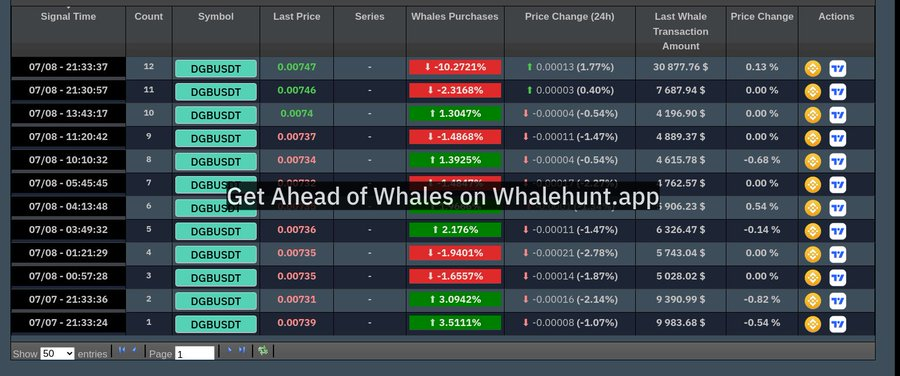Click Binance icon in the 00:57:28 row

click(x=812, y=278)
